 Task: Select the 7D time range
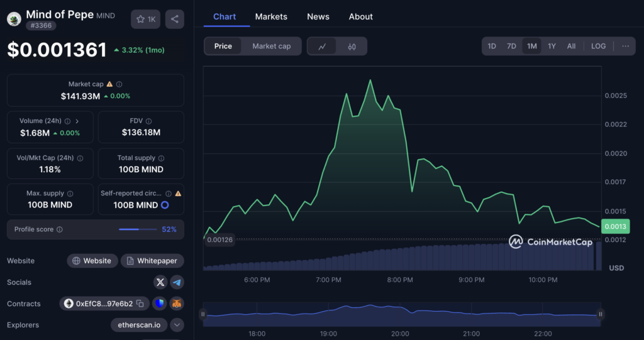pos(511,46)
